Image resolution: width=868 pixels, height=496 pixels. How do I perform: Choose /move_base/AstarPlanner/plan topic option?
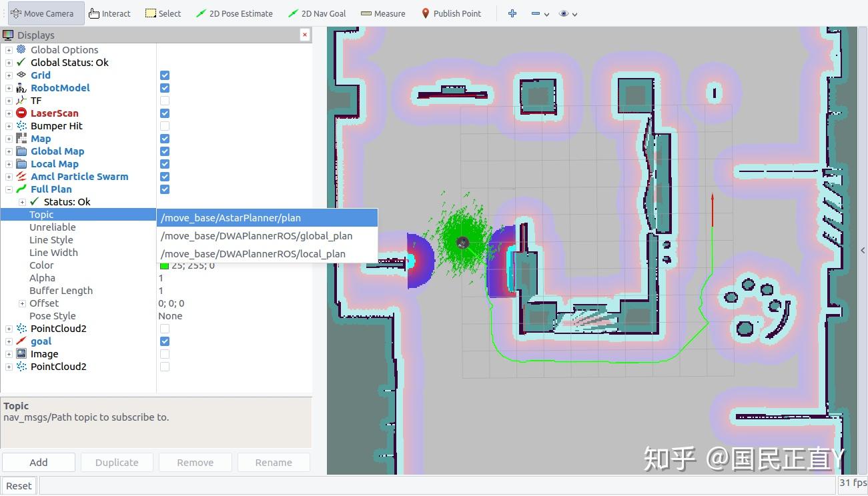click(x=230, y=217)
